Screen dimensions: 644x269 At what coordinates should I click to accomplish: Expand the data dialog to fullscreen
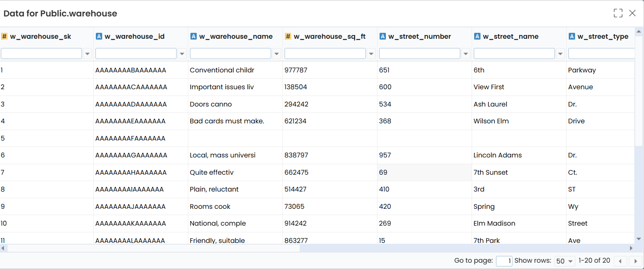tap(618, 13)
